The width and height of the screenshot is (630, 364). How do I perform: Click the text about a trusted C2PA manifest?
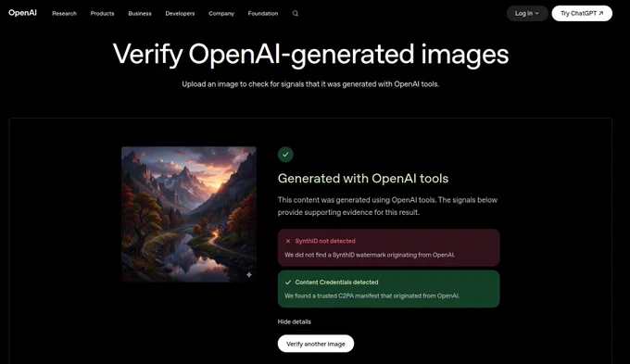372,295
